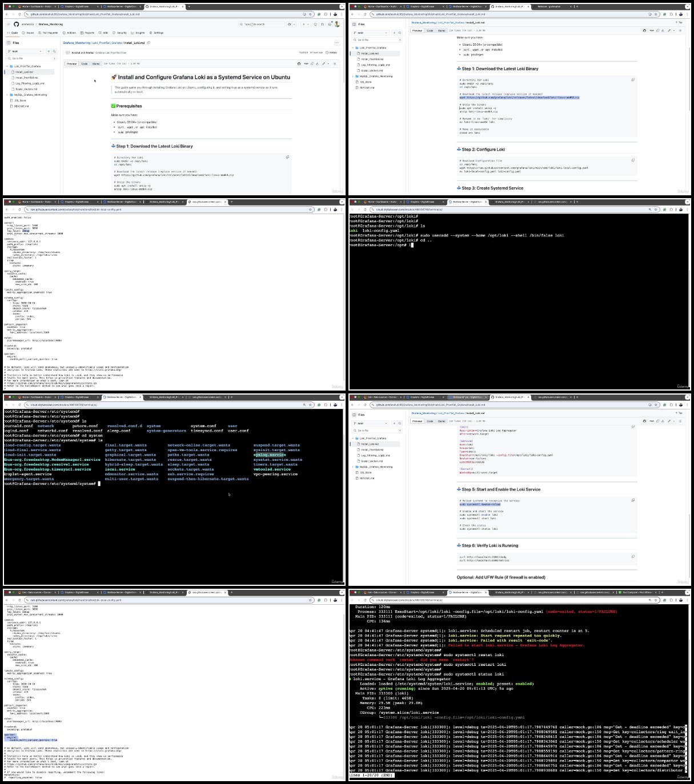The image size is (694, 784).
Task: Collapse the Files side panel in the title-page GitHub window
Action: click(x=9, y=43)
